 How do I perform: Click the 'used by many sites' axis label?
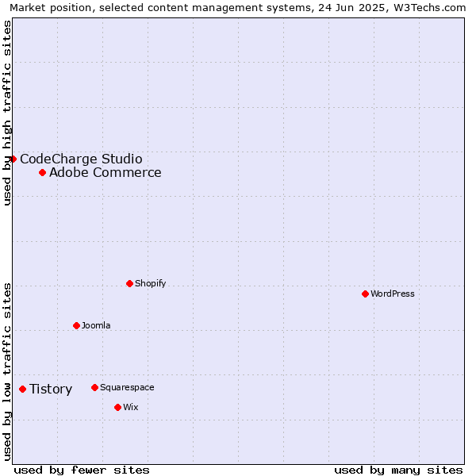click(x=398, y=470)
